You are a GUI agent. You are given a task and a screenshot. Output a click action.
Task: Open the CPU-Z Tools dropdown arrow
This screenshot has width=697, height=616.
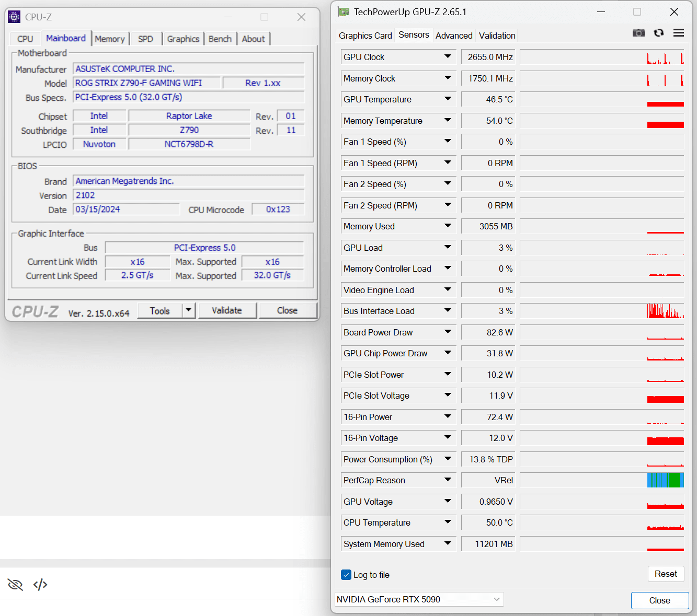(x=189, y=310)
